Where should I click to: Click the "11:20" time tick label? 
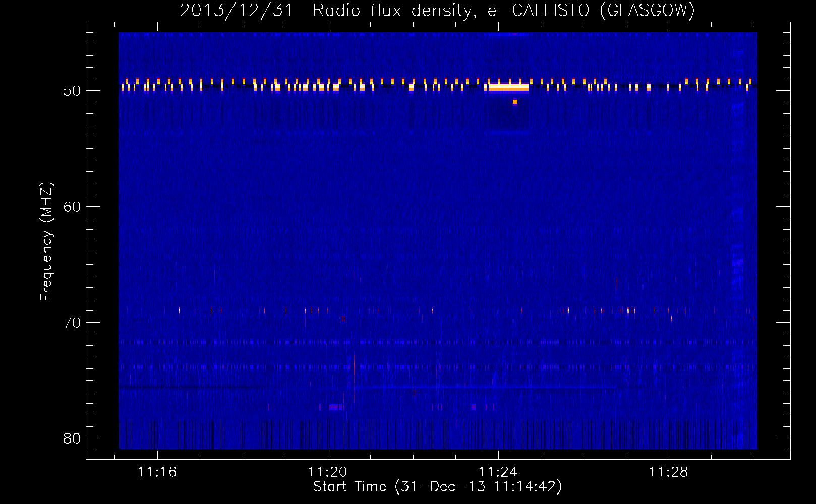[x=328, y=472]
